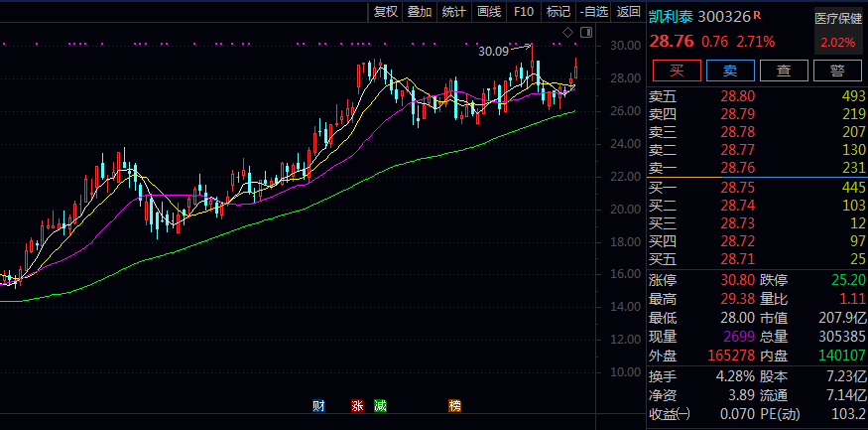The width and height of the screenshot is (868, 430).
Task: Click the 市值 value 207.9亿
Action: [x=842, y=318]
